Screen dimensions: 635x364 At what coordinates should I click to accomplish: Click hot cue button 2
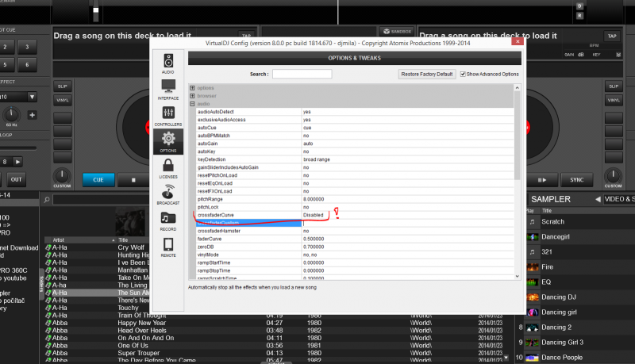tap(5, 47)
